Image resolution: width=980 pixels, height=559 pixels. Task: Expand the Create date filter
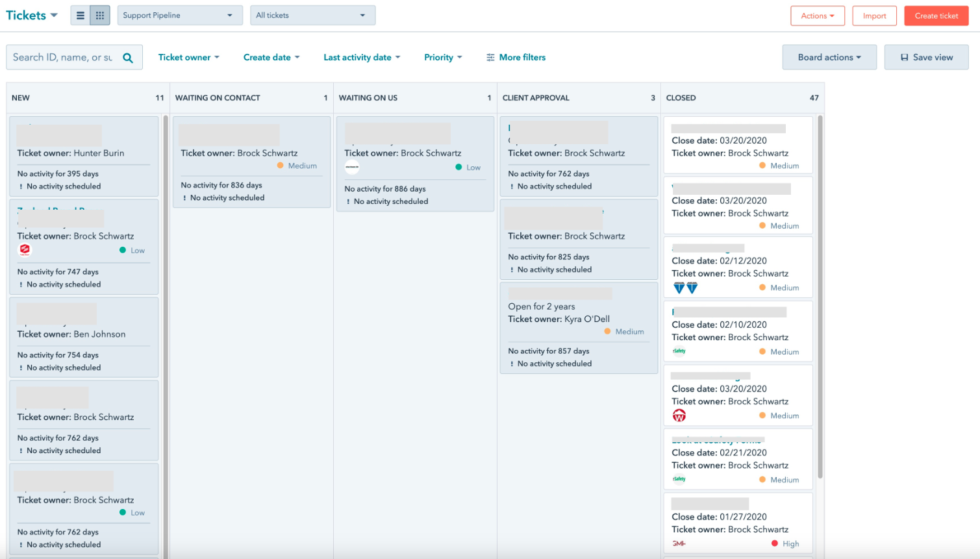point(271,58)
